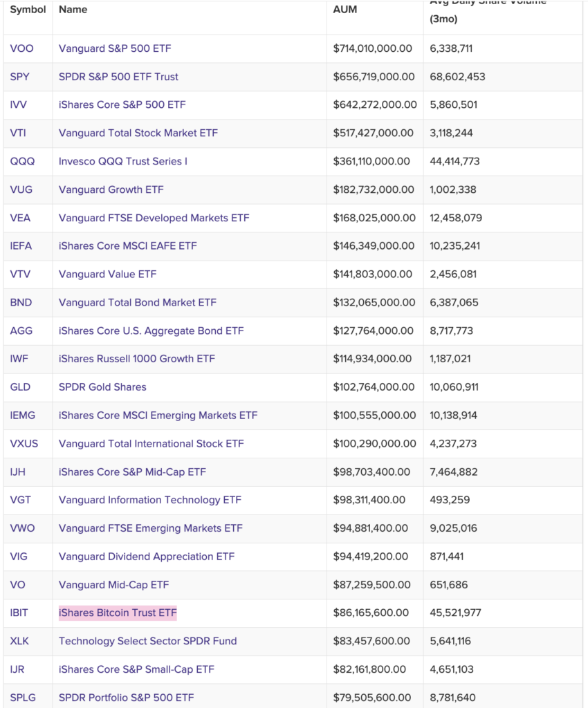Click the AUM column header
This screenshot has height=708, width=588.
pyautogui.click(x=345, y=10)
